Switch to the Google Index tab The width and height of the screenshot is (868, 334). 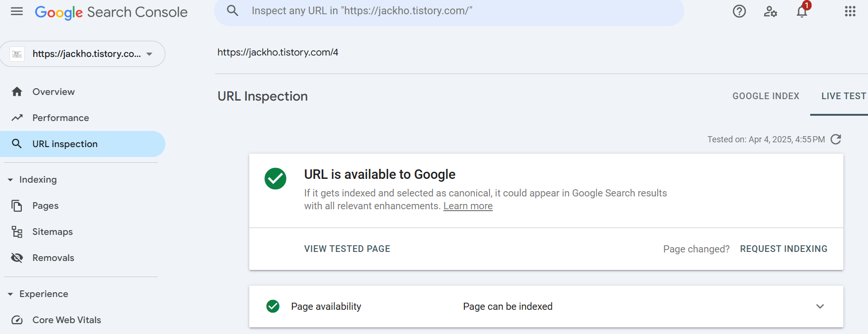pos(766,96)
